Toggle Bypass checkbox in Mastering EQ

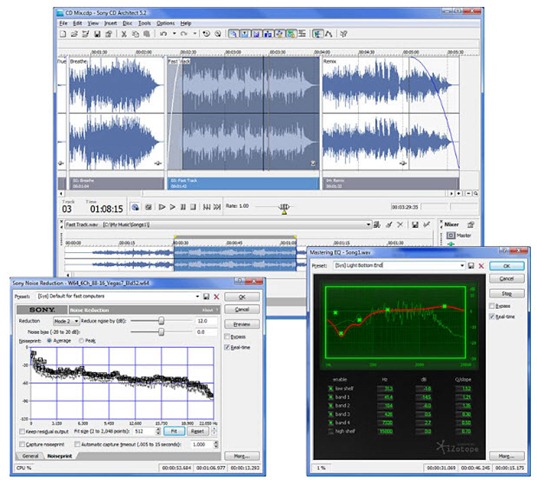[x=492, y=306]
